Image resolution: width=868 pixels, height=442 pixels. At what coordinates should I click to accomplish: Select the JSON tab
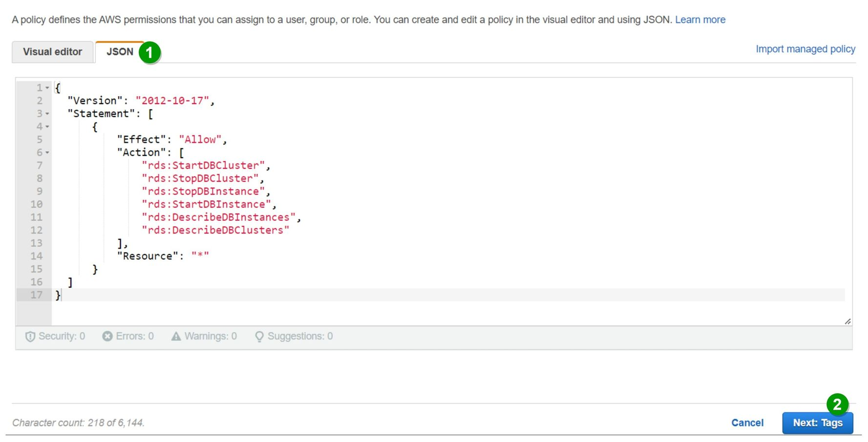pyautogui.click(x=120, y=52)
